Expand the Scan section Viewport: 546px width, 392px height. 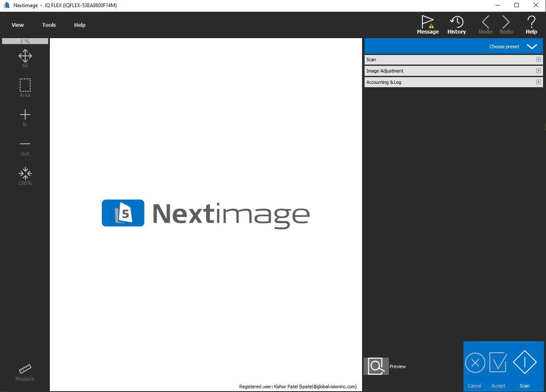click(538, 60)
